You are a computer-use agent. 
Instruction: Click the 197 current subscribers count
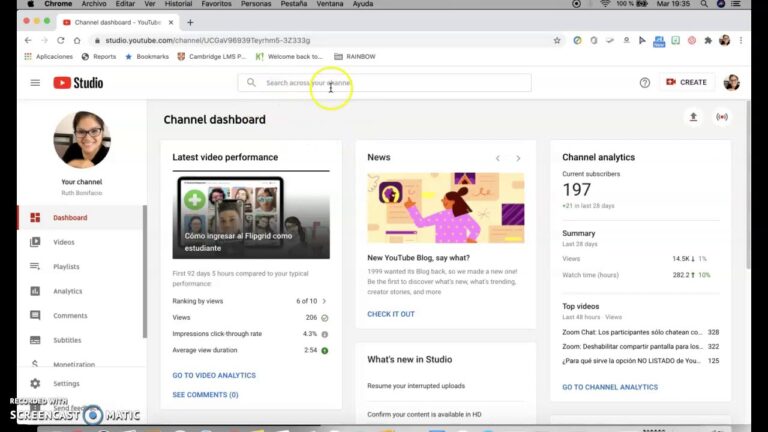[576, 190]
